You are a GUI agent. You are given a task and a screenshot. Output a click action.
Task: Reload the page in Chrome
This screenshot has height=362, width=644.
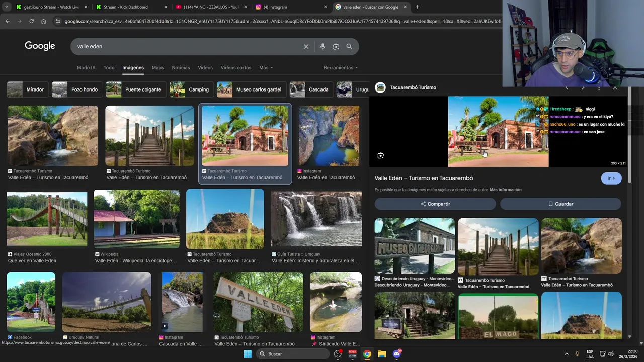pyautogui.click(x=31, y=21)
